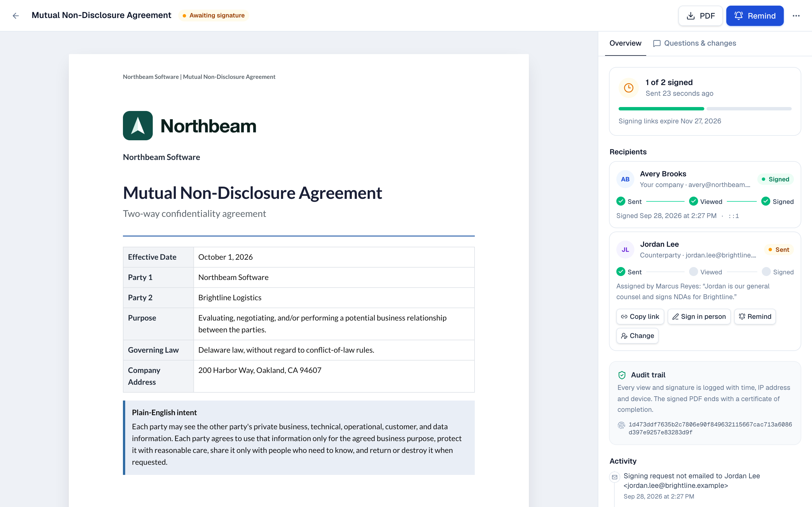Screen dimensions: 812x507
Task: Go back using the left arrow icon
Action: [x=16, y=16]
